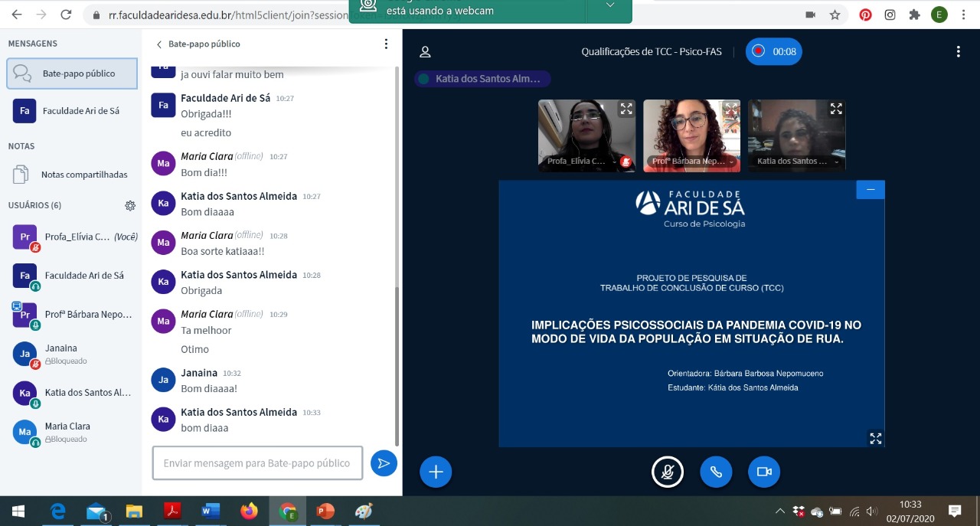
Task: Open Paint from the taskbar
Action: [x=364, y=511]
